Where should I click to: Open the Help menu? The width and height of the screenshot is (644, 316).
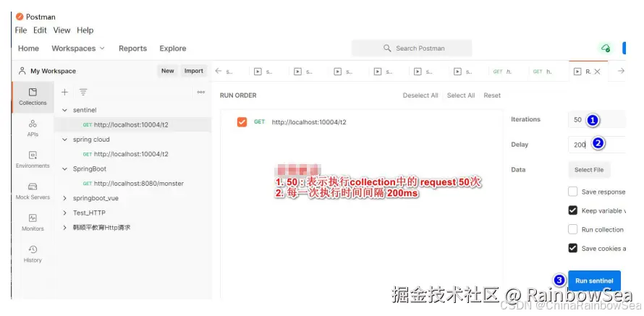coord(85,30)
